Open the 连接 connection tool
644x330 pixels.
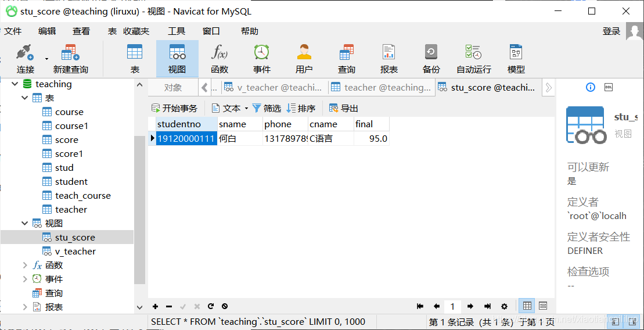coord(25,59)
